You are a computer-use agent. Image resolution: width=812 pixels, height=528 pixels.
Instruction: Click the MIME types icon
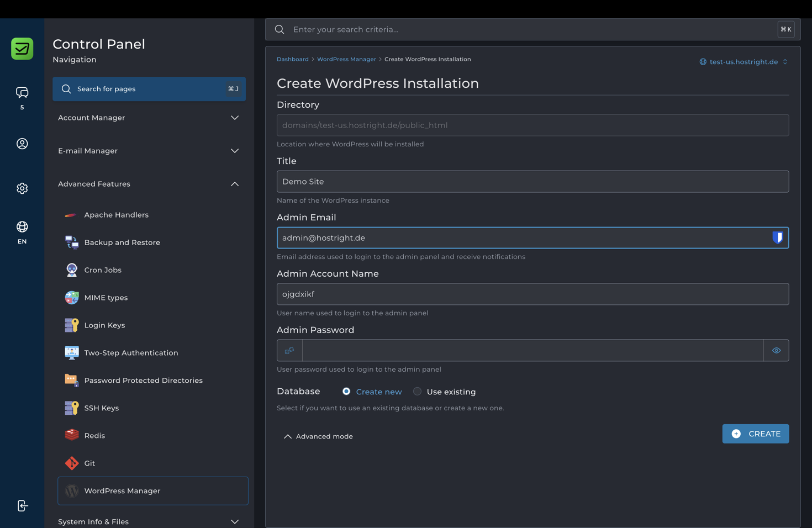tap(71, 298)
